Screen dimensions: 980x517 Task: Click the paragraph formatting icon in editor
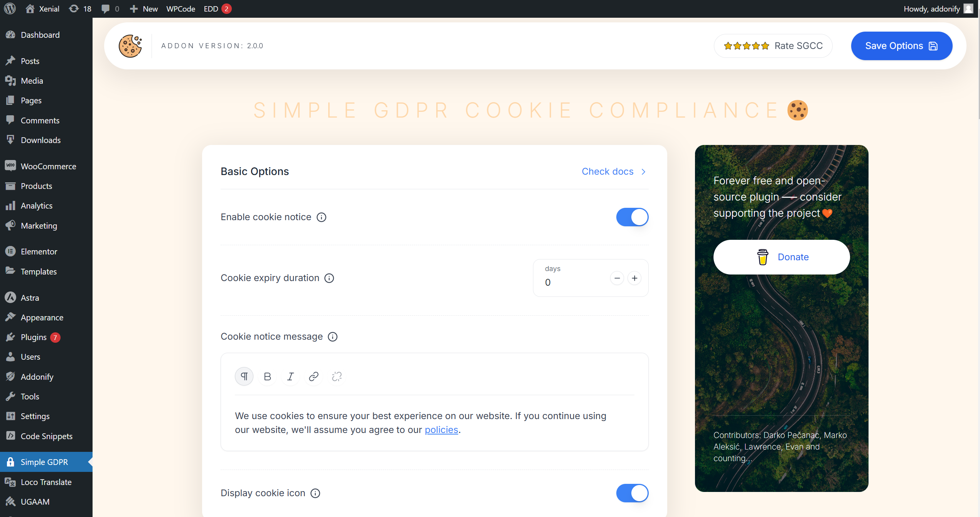tap(245, 376)
